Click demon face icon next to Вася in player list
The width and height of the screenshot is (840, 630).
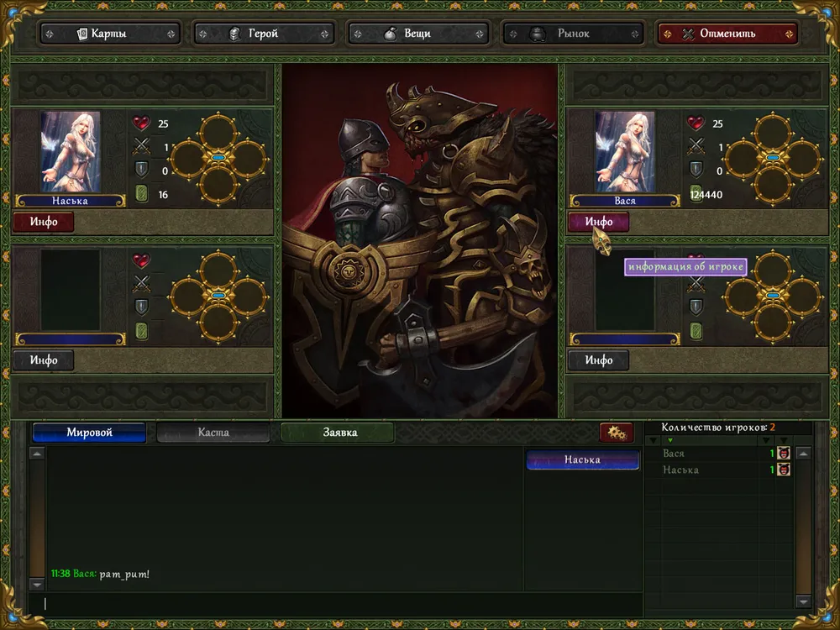(784, 454)
